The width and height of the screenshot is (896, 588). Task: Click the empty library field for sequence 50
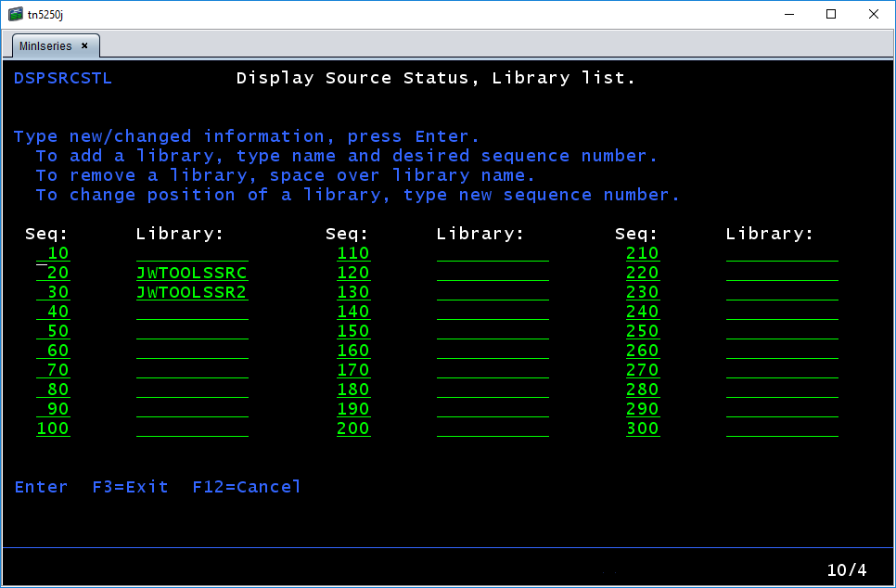coord(192,331)
